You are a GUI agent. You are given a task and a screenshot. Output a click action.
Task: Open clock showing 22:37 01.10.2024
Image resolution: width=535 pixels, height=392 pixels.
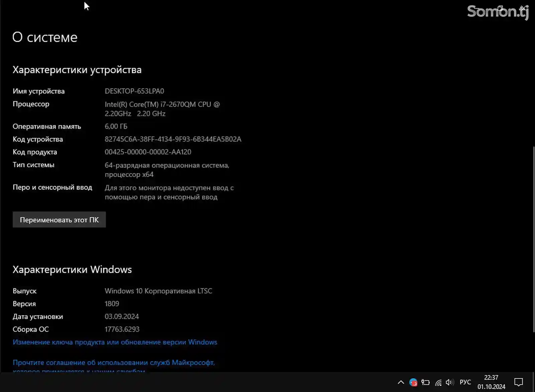tap(491, 382)
